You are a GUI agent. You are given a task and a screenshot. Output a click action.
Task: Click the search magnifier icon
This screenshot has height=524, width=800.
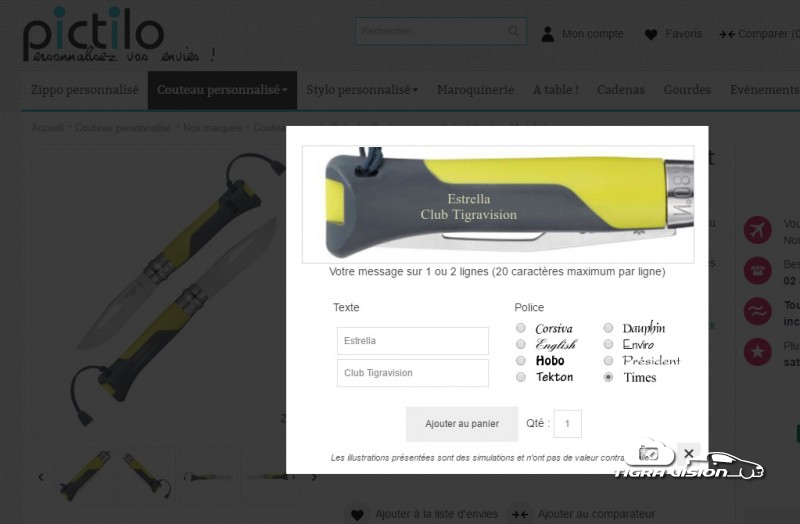click(513, 31)
